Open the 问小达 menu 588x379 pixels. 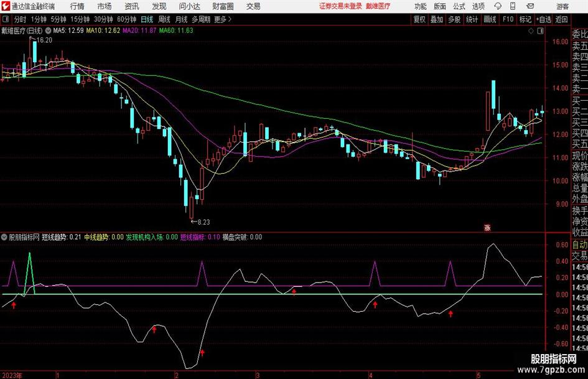189,6
